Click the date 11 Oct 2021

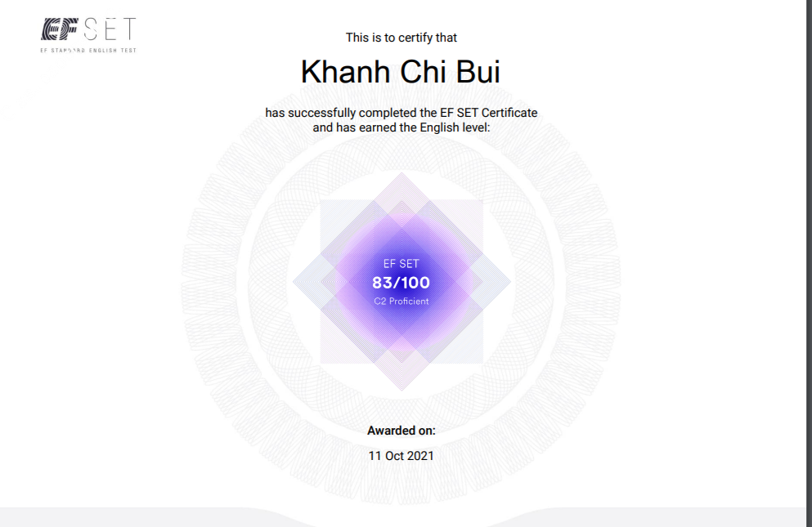(401, 456)
